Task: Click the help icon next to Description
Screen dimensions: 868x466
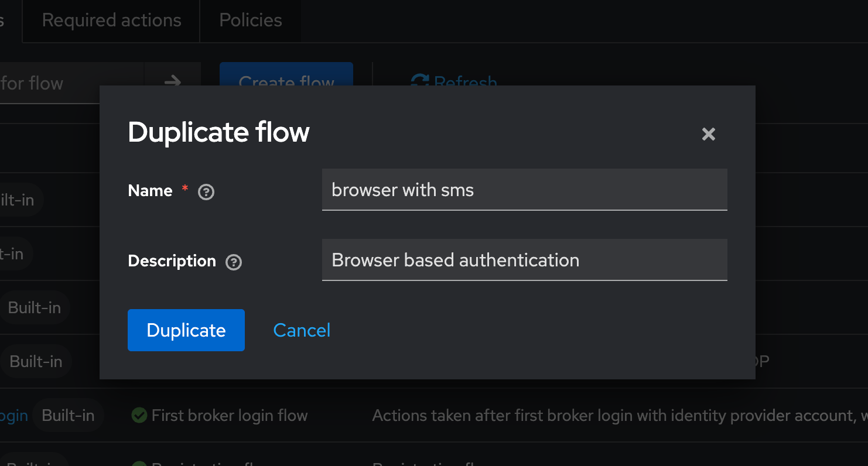Action: click(x=233, y=262)
